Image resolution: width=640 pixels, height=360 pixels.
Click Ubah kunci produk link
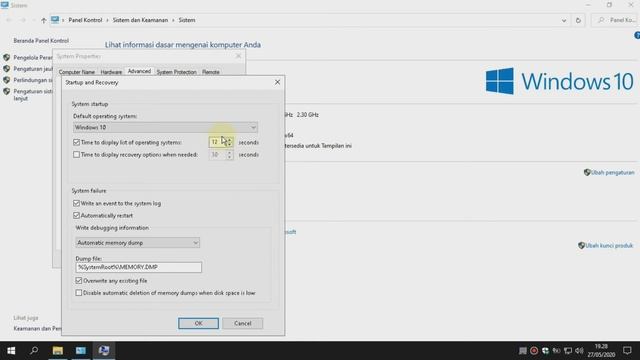(609, 246)
